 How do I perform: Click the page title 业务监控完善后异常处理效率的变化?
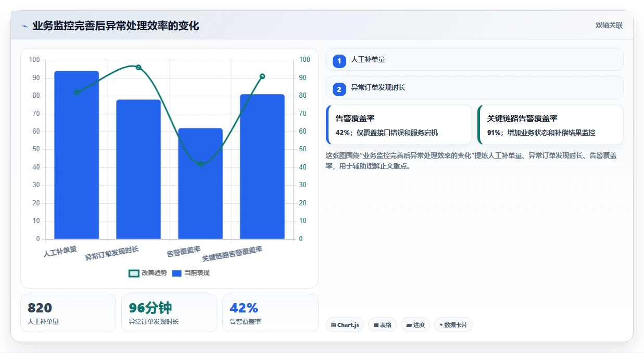tap(116, 26)
